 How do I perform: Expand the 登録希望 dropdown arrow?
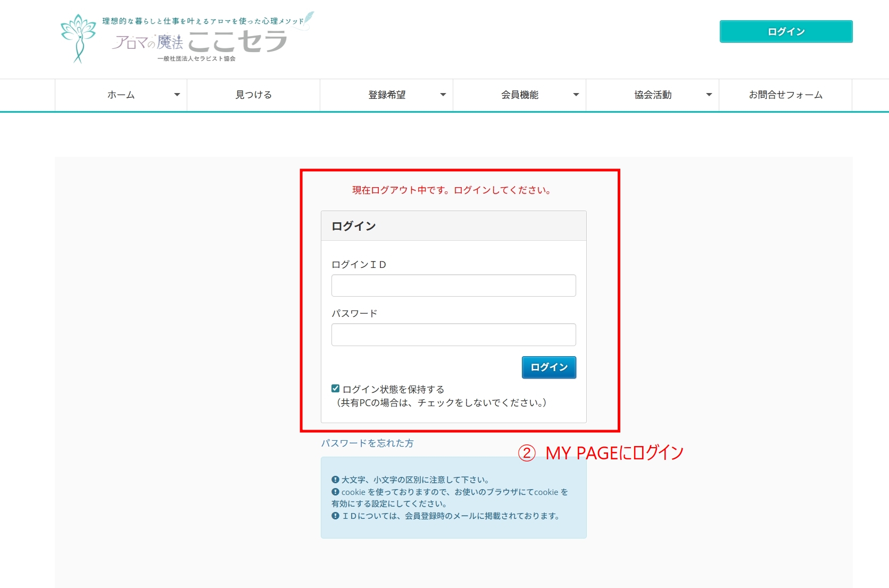tap(443, 95)
